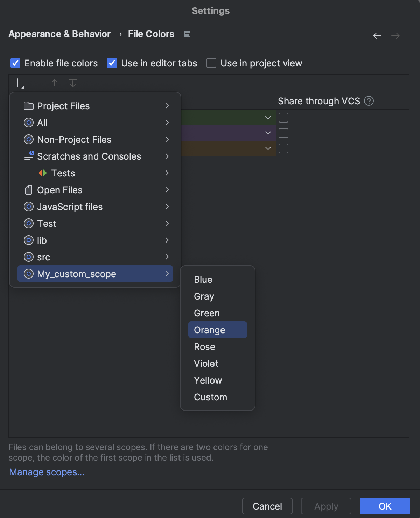Disable the Enable file colors checkbox

point(15,63)
